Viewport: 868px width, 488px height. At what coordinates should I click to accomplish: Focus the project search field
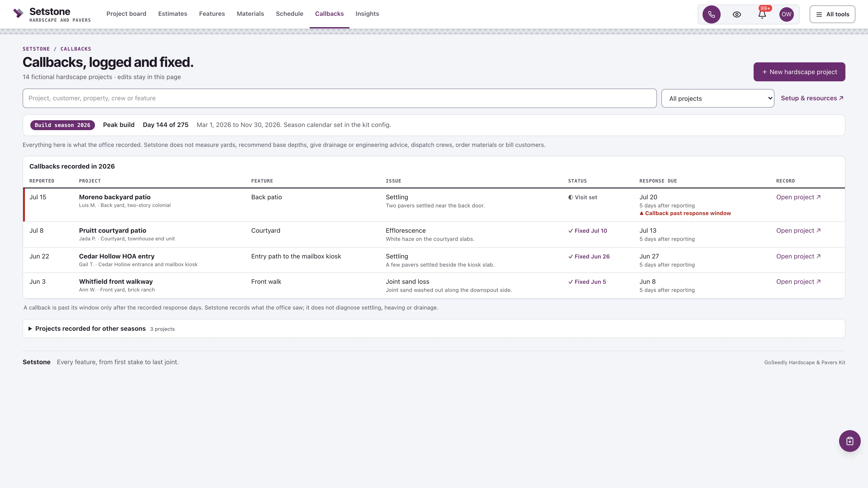(x=339, y=98)
